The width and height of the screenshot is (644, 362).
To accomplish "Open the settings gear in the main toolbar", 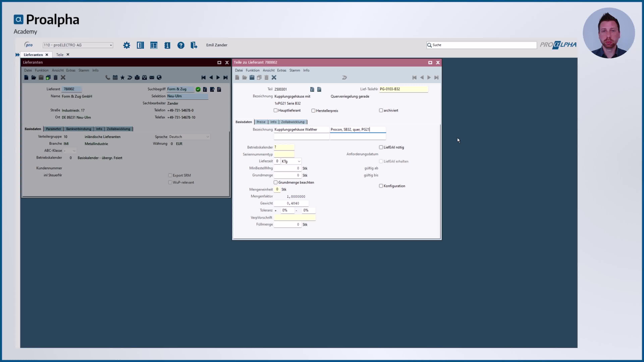I will 126,45.
